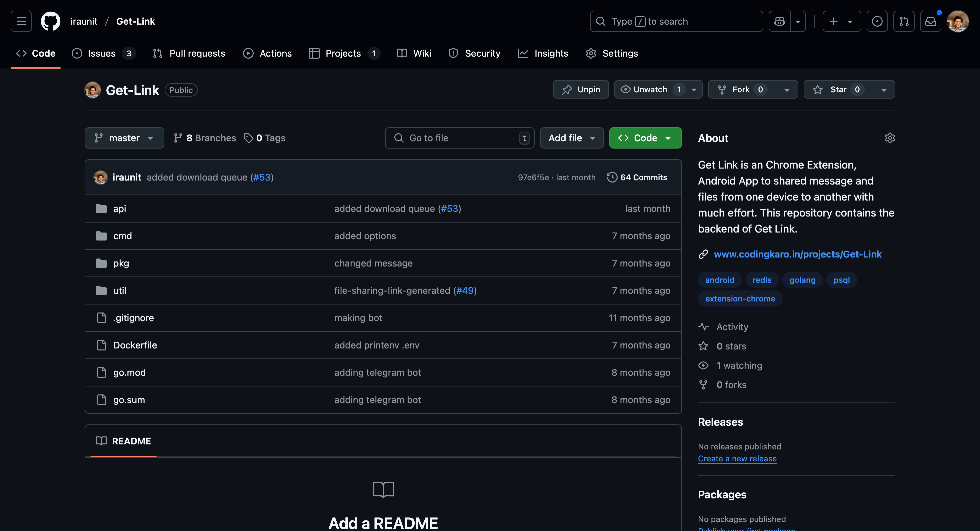
Task: Switch to the Issues tab
Action: (101, 53)
